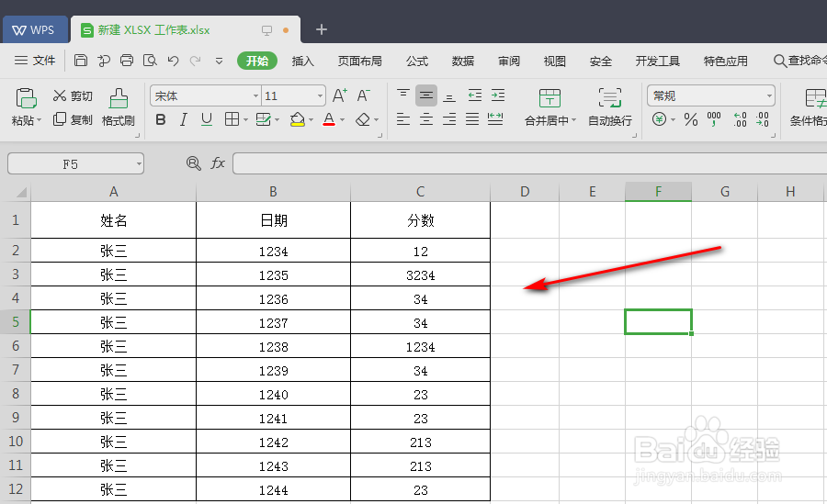This screenshot has height=504, width=827.
Task: Center text horizontally in cell
Action: click(426, 119)
